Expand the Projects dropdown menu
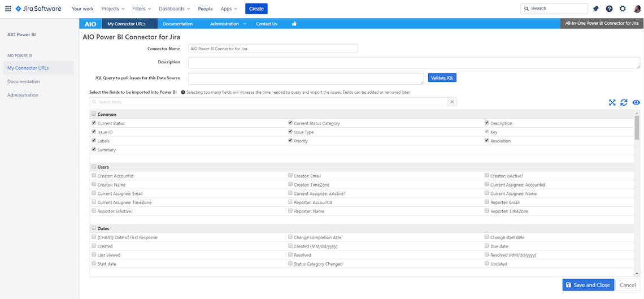The image size is (644, 299). (x=114, y=8)
